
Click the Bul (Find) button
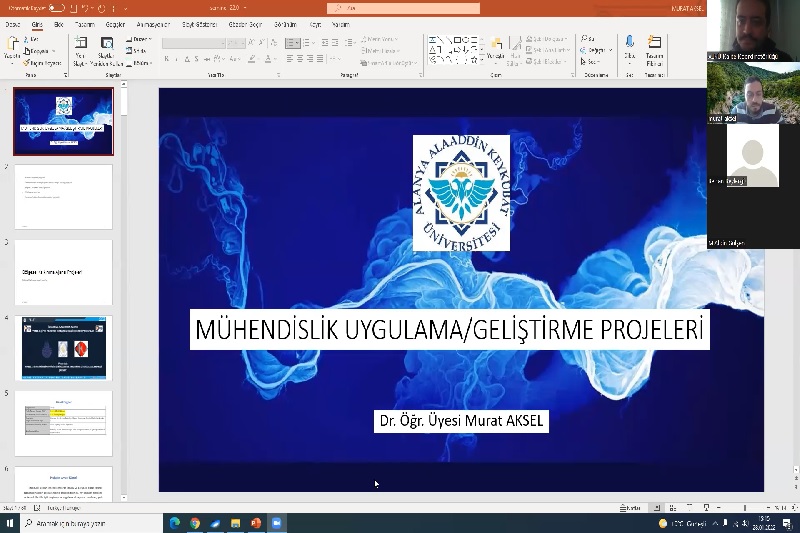(591, 39)
